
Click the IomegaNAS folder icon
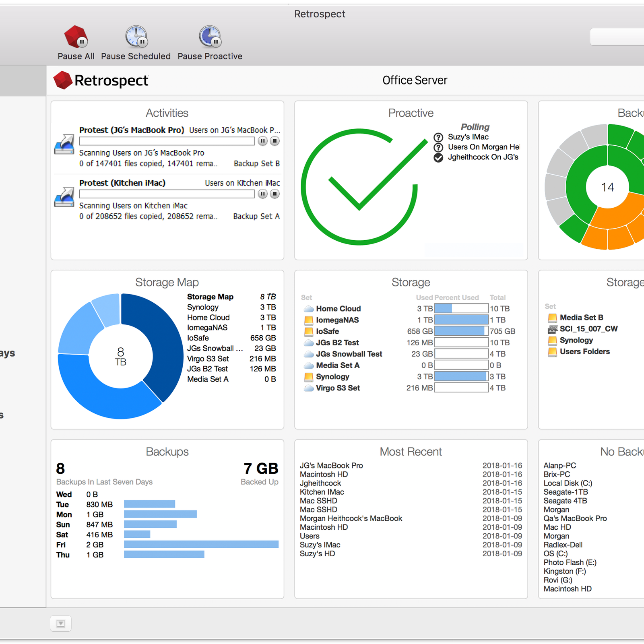[309, 320]
